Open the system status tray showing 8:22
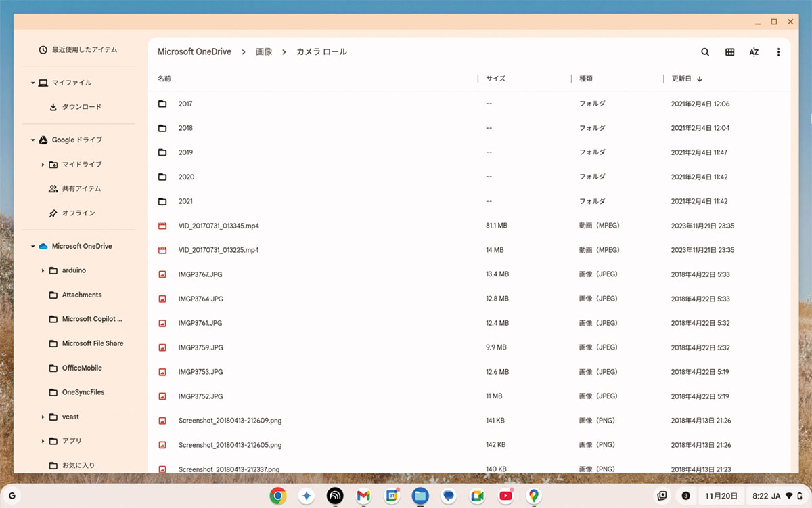This screenshot has width=812, height=508. pos(777,496)
